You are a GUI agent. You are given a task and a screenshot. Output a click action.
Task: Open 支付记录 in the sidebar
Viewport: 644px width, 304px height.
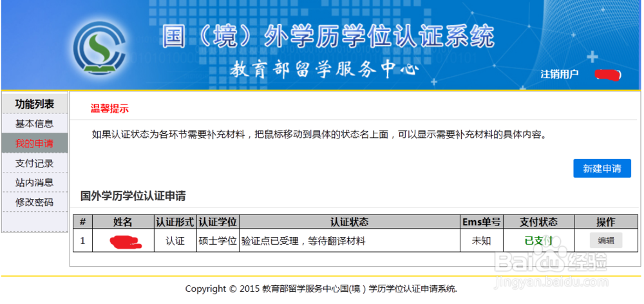[35, 163]
